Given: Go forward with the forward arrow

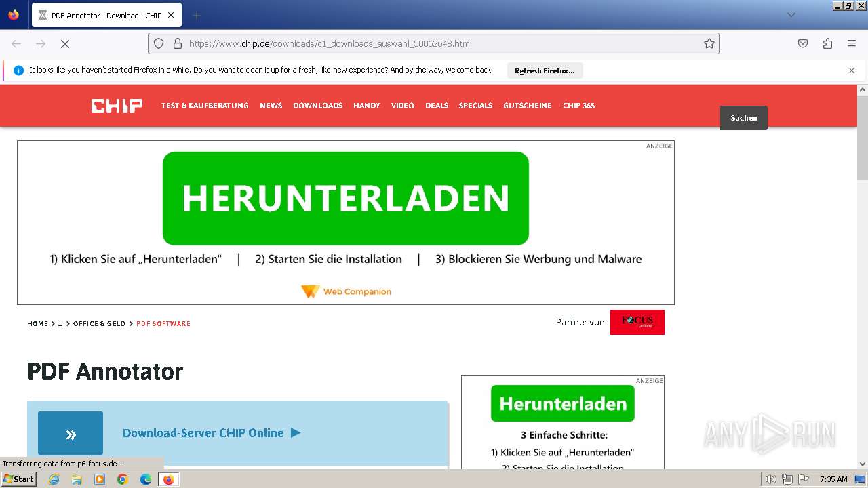Looking at the screenshot, I should coord(41,43).
